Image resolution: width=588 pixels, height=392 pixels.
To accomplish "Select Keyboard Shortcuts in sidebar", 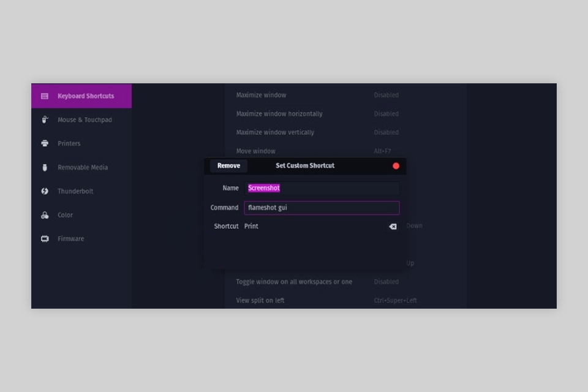I will [81, 96].
